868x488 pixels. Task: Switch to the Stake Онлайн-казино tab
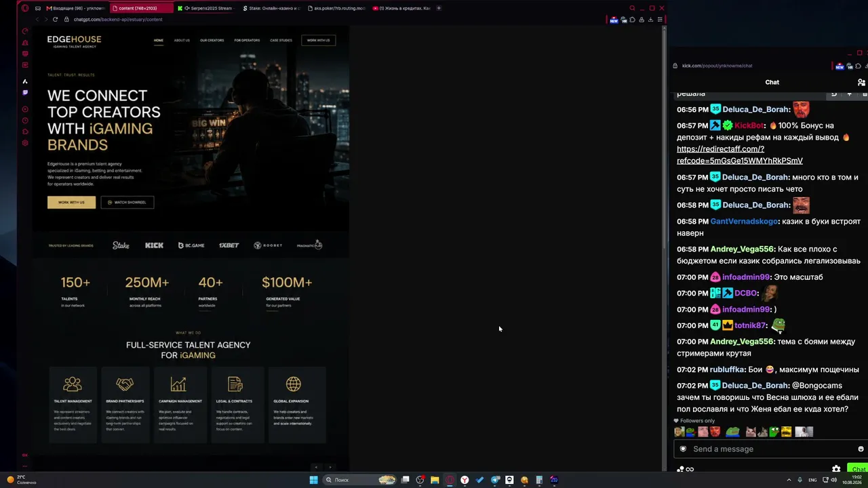271,8
